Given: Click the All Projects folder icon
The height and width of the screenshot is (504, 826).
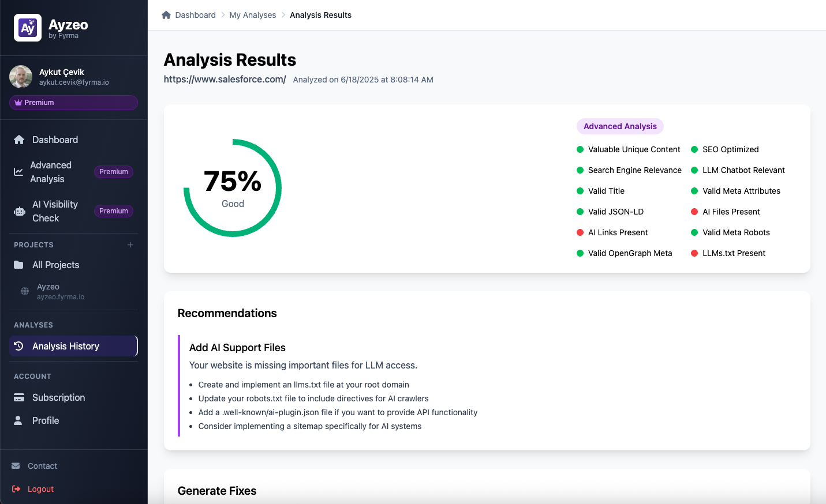Looking at the screenshot, I should 19,265.
